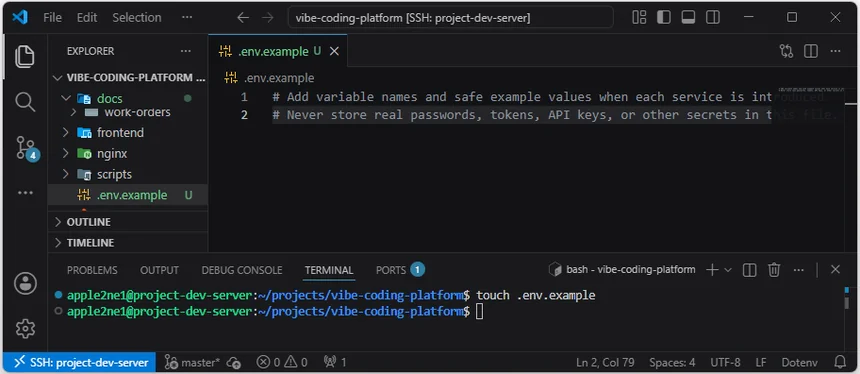Open forwarded ports indicator showing 1

pyautogui.click(x=335, y=362)
